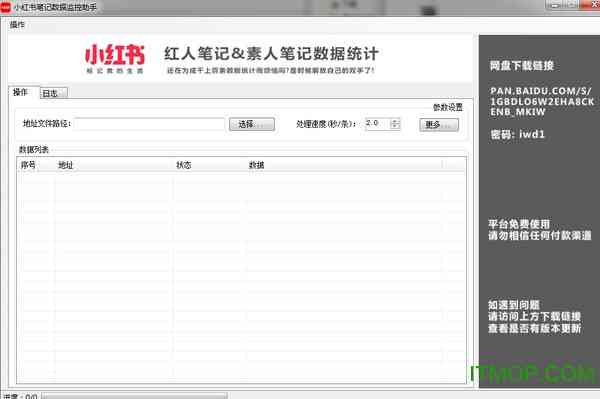
Task: Click the app icon in title bar
Action: click(x=5, y=7)
